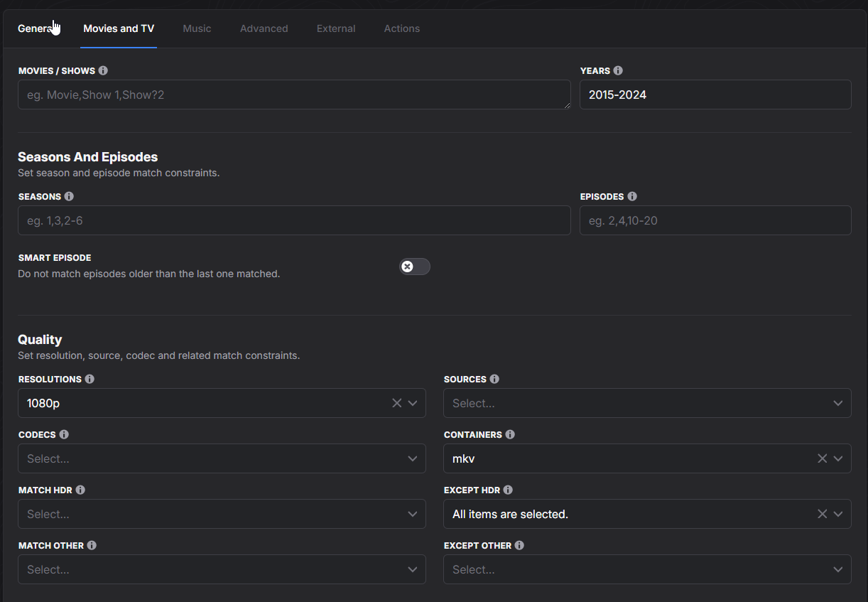This screenshot has width=868, height=602.
Task: Enable the Smart Episode toggle
Action: tap(414, 267)
